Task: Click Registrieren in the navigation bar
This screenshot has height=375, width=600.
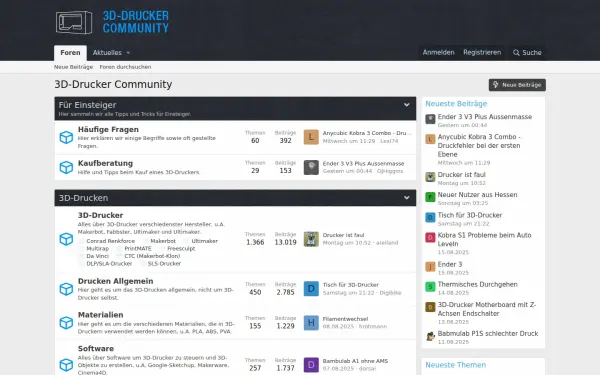Action: (482, 52)
